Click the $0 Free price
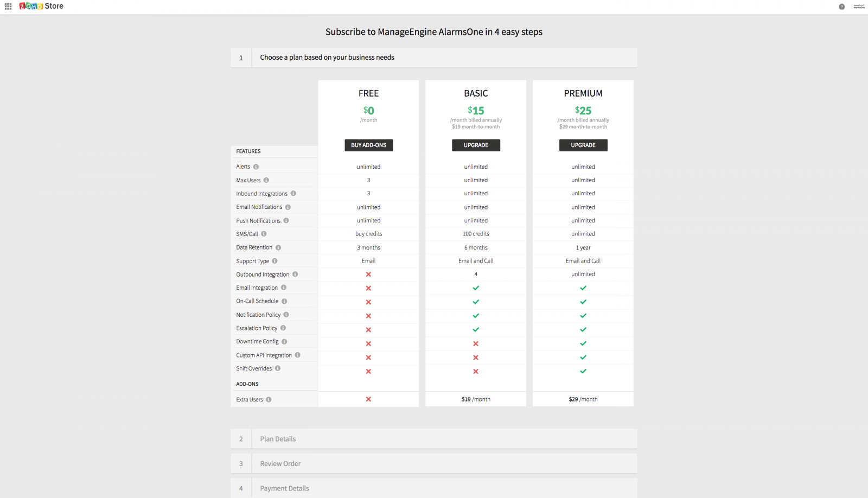The width and height of the screenshot is (868, 498). pyautogui.click(x=369, y=110)
